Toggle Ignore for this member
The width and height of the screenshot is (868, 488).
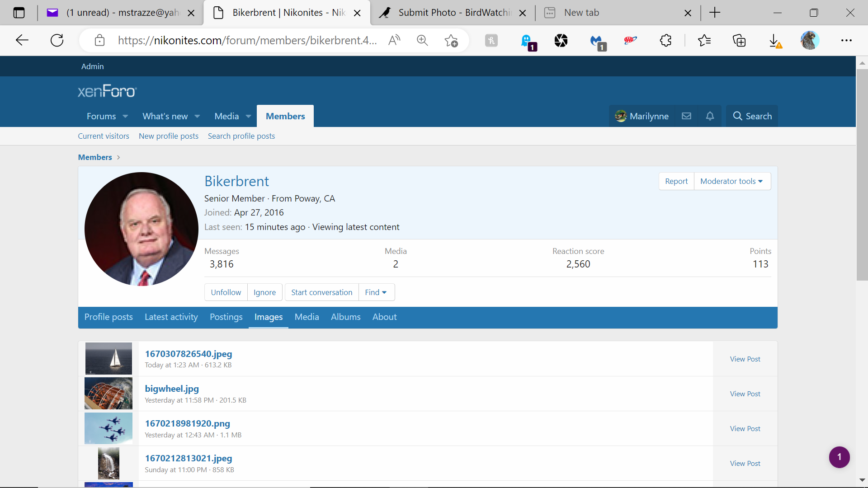(264, 292)
